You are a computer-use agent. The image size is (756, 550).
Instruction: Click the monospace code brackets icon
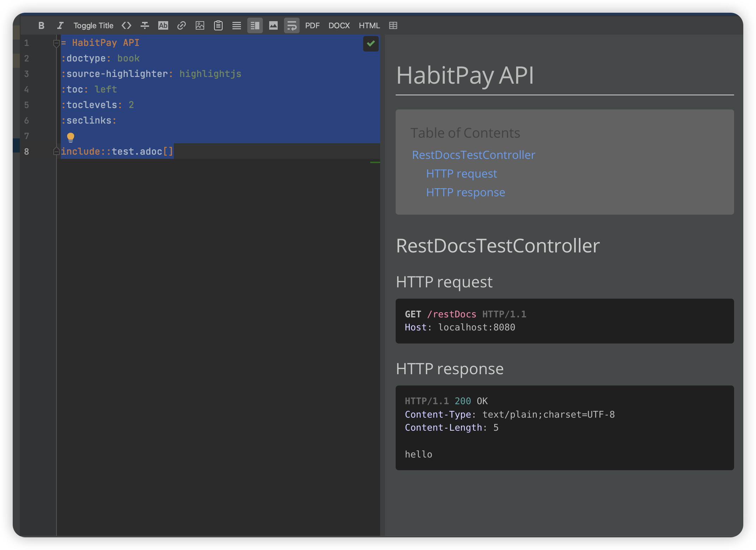[x=126, y=25]
